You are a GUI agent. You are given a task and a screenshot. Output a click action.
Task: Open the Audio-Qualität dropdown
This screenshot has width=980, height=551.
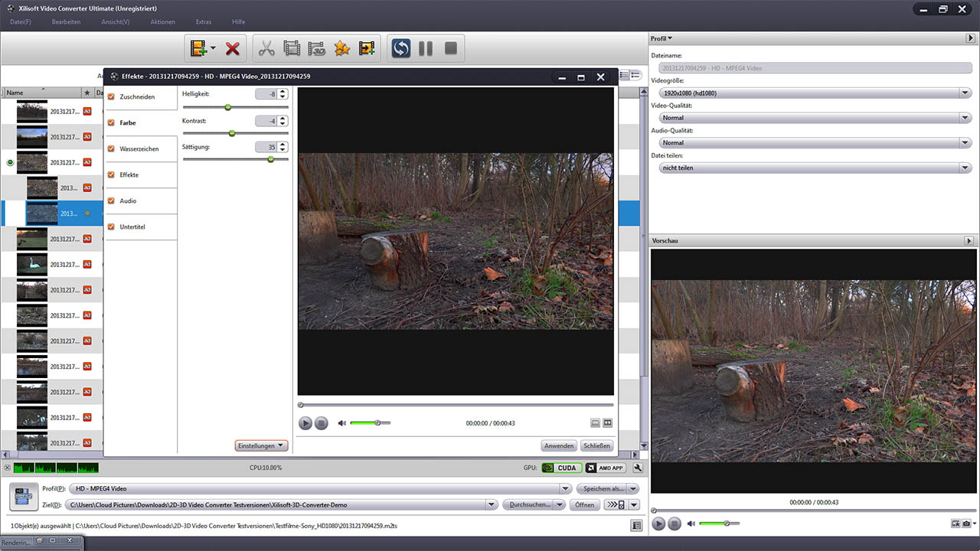(965, 142)
